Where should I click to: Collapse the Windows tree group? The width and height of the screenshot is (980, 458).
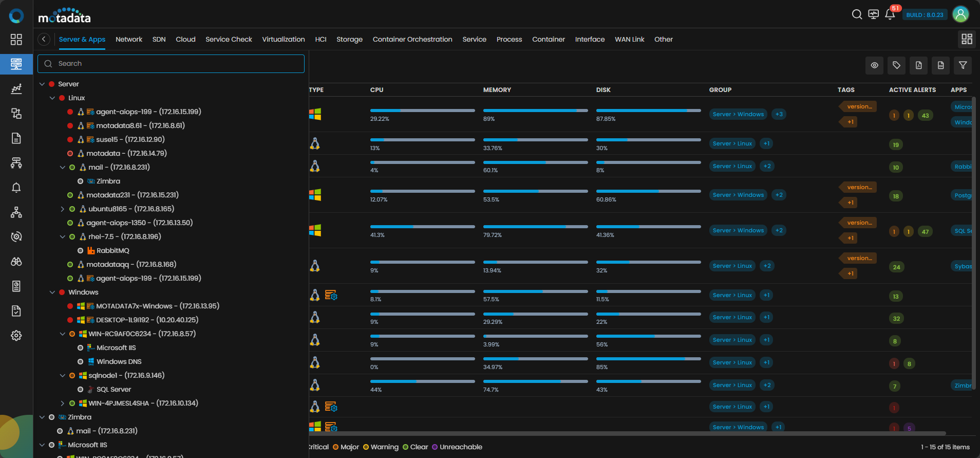[x=52, y=292]
